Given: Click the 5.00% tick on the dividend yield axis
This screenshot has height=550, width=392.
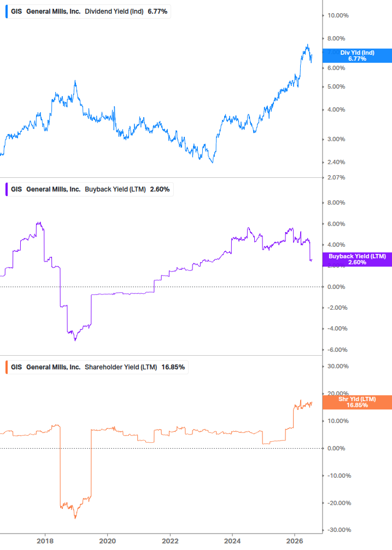Looking at the screenshot, I should pyautogui.click(x=336, y=86).
